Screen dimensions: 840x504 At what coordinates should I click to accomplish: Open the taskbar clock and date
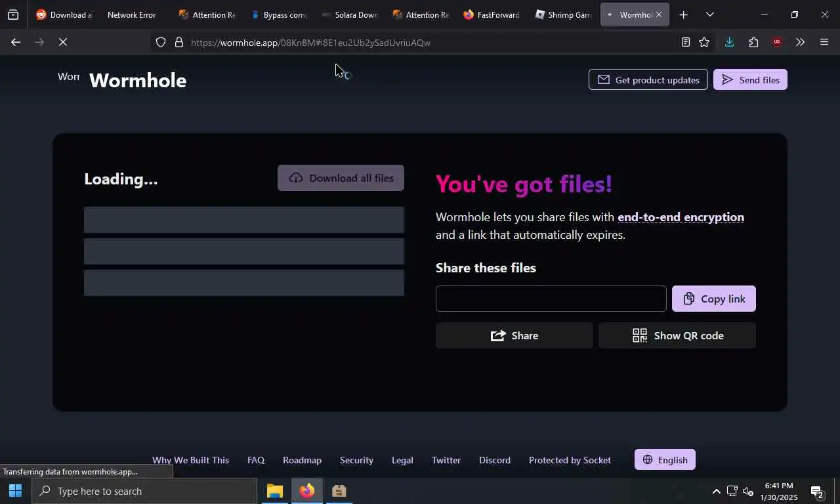coord(779,491)
